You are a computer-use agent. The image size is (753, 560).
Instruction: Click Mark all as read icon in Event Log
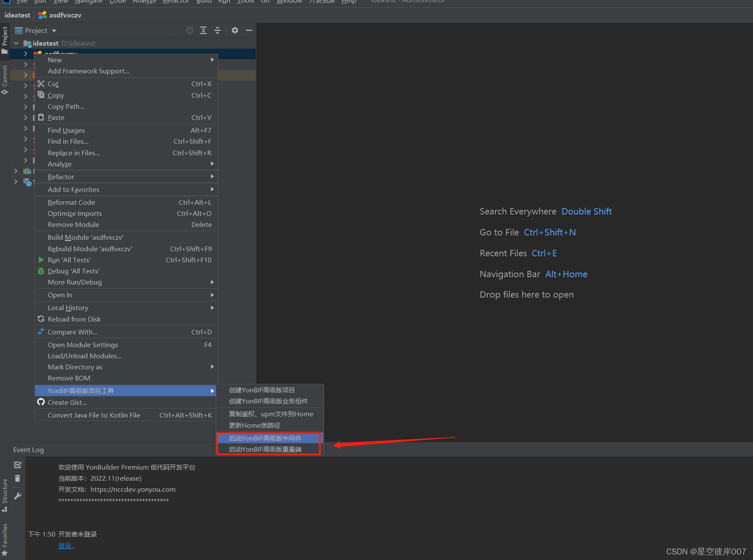coord(17,465)
